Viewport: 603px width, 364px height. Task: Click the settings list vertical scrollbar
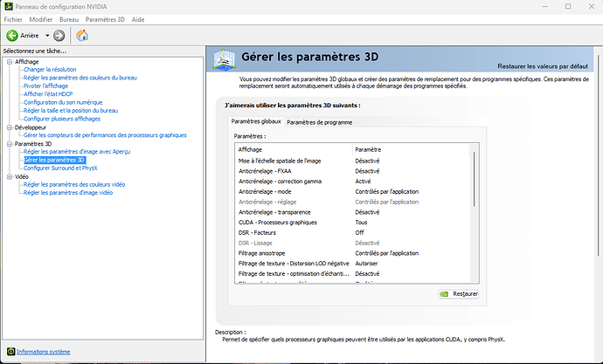tap(475, 179)
